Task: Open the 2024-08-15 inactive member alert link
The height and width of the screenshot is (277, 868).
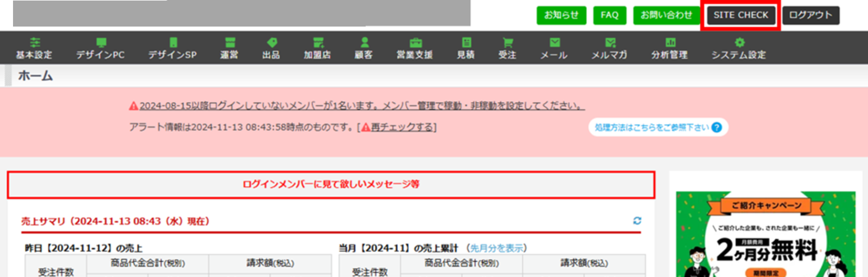Action: click(362, 106)
